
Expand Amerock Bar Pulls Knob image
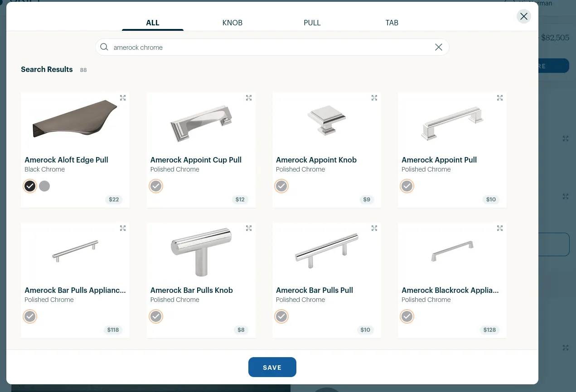pyautogui.click(x=249, y=228)
